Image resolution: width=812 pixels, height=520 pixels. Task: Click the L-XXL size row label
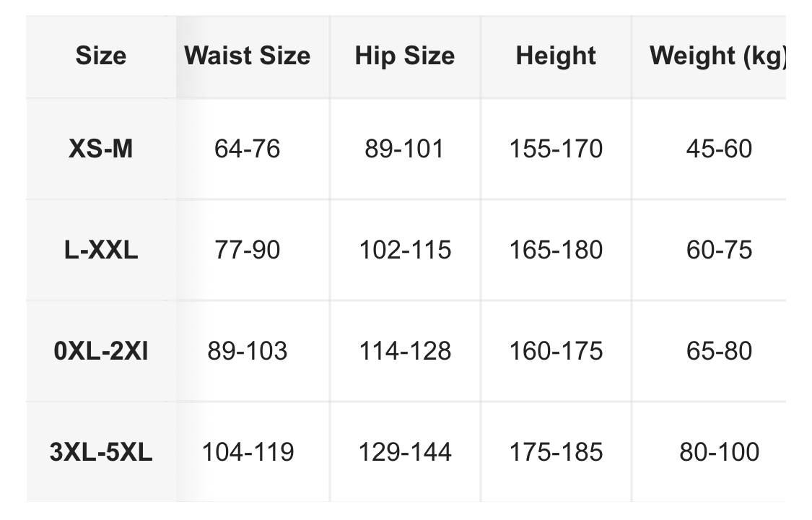[x=101, y=250]
